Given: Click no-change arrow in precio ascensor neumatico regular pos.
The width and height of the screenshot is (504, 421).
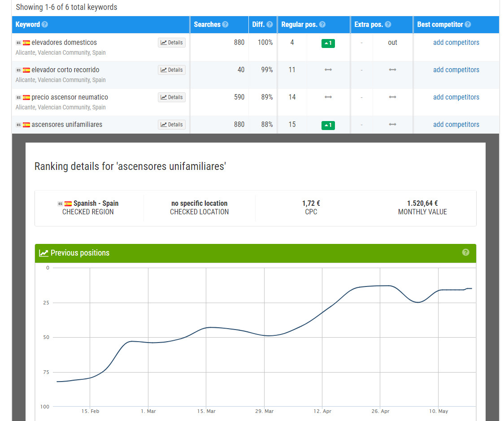Looking at the screenshot, I should (328, 97).
